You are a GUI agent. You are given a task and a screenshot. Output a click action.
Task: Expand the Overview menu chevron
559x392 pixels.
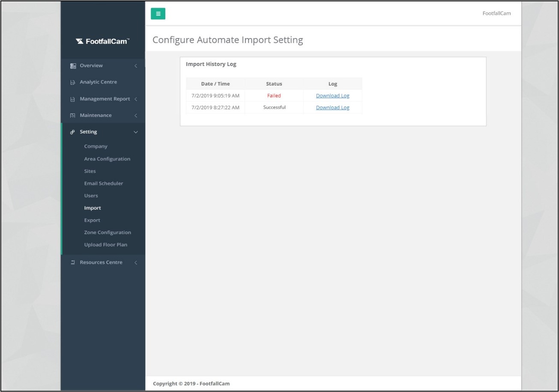[x=136, y=66]
